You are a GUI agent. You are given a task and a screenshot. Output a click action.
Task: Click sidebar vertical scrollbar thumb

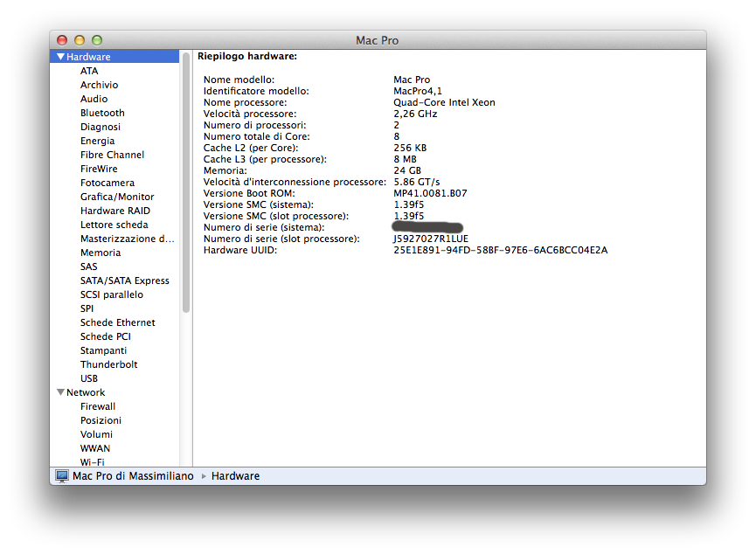point(186,183)
